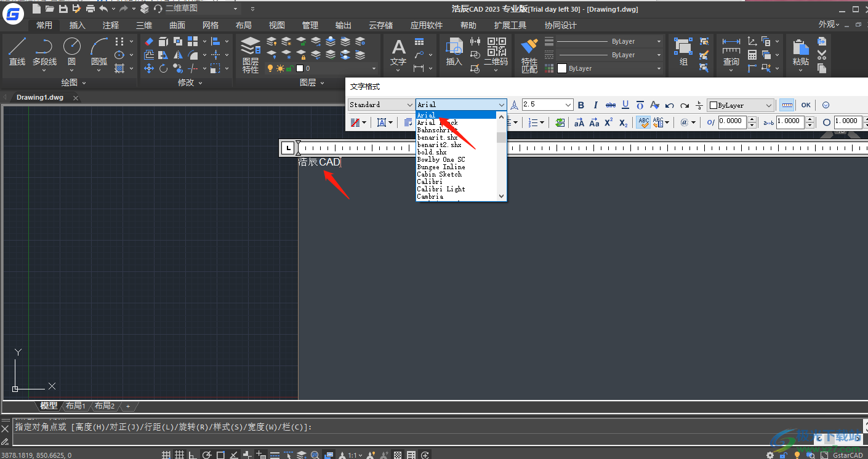The image size is (868, 459).
Task: Click OK in text format toolbar
Action: (x=806, y=105)
